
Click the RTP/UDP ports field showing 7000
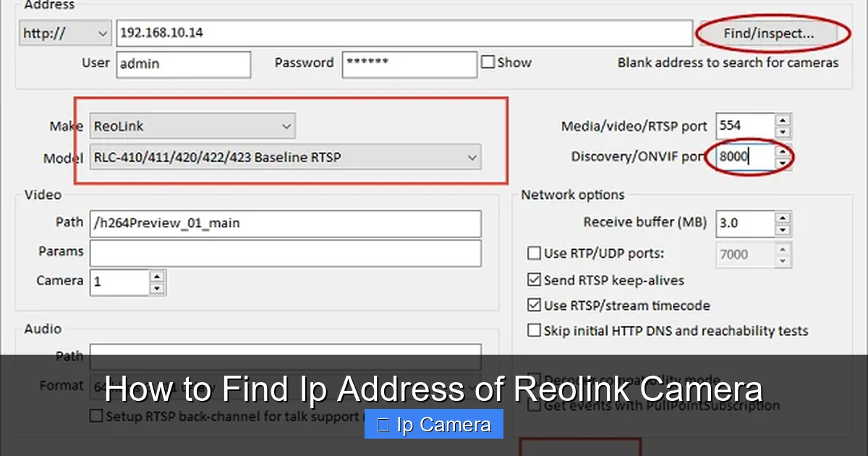pyautogui.click(x=744, y=255)
